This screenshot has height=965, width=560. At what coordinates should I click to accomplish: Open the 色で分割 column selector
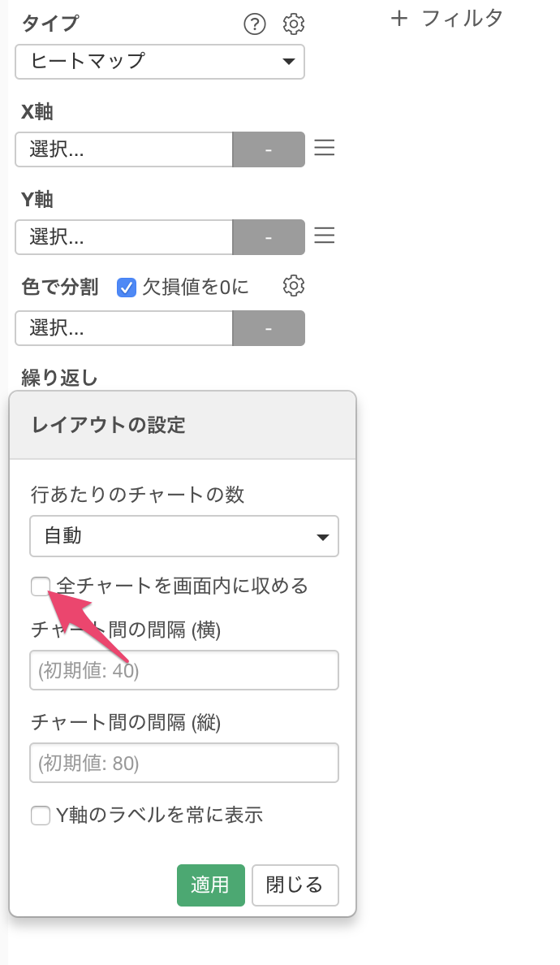(124, 328)
